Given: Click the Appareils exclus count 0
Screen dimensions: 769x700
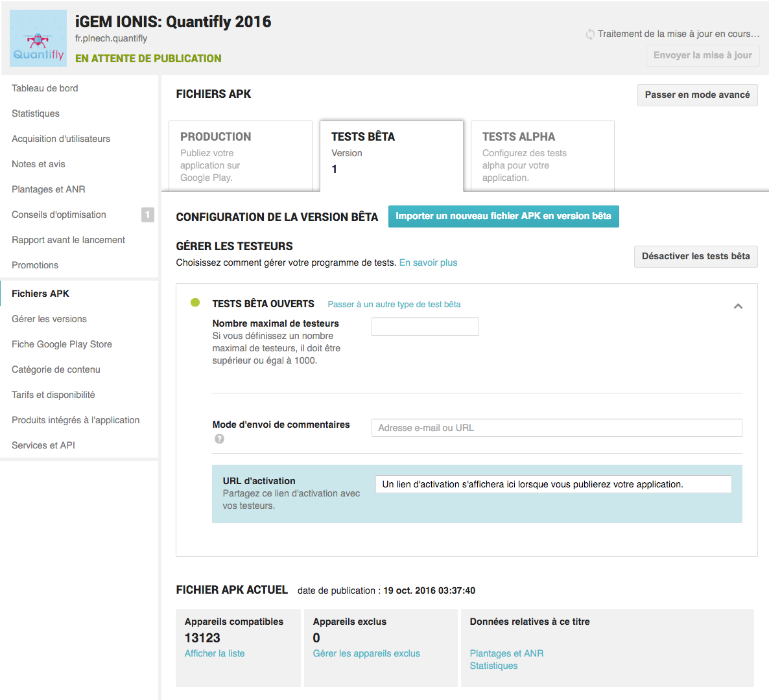Looking at the screenshot, I should [x=316, y=638].
